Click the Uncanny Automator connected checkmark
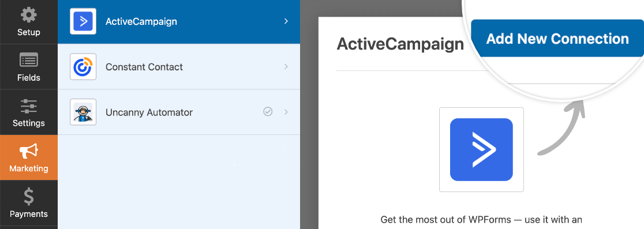The height and width of the screenshot is (229, 644). point(268,112)
